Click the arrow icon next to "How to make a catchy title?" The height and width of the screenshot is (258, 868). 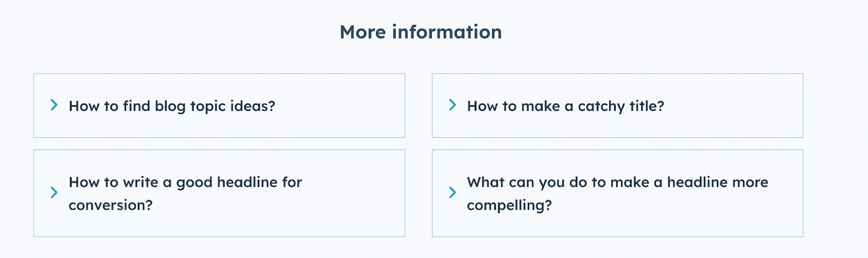tap(452, 105)
